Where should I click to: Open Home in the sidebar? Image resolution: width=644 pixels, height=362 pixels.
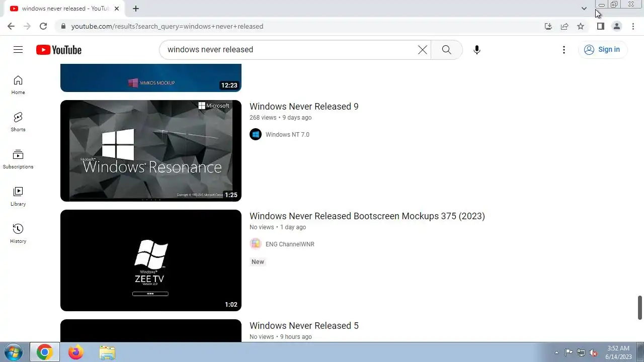pyautogui.click(x=18, y=85)
